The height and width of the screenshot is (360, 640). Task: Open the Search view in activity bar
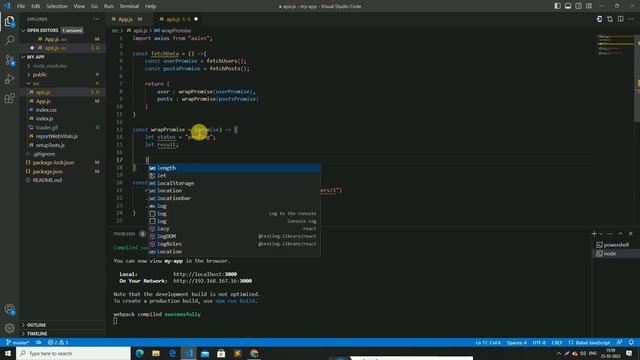pyautogui.click(x=9, y=40)
